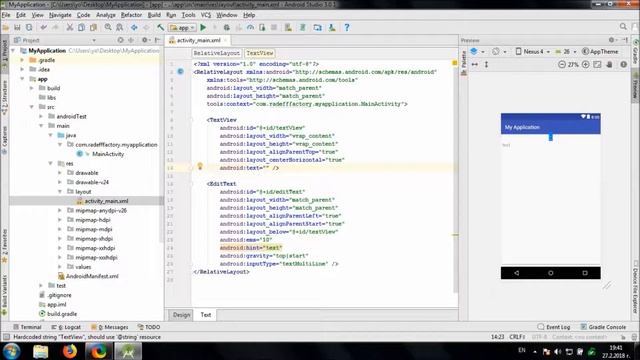
Task: Collapse the app folder in project tree
Action: (x=22, y=79)
